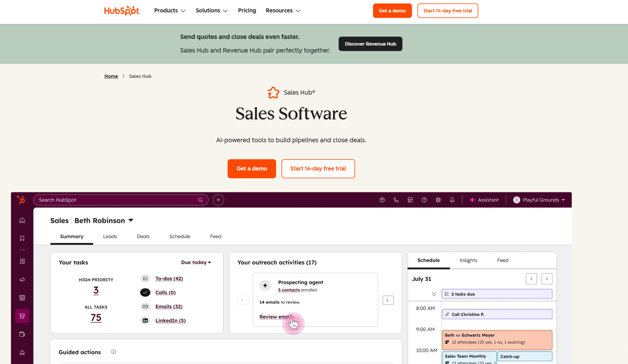
Task: Select the Insights tab in the right panel
Action: (468, 260)
